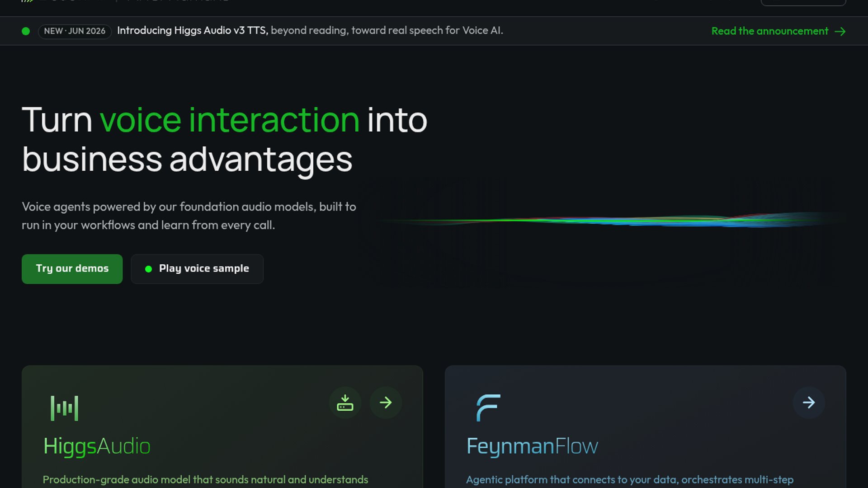The image size is (868, 488).
Task: Click the Introducing Higgs Audio v3 TTS text
Action: 193,30
